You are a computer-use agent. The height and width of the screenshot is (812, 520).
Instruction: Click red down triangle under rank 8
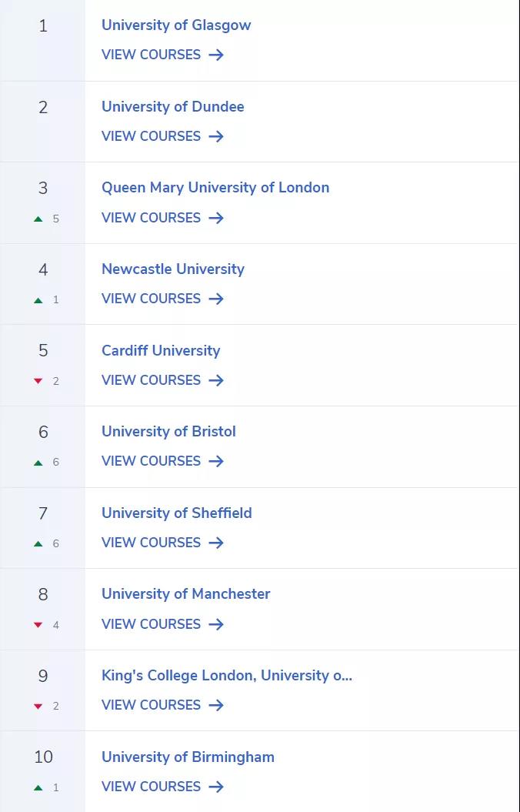[38, 625]
